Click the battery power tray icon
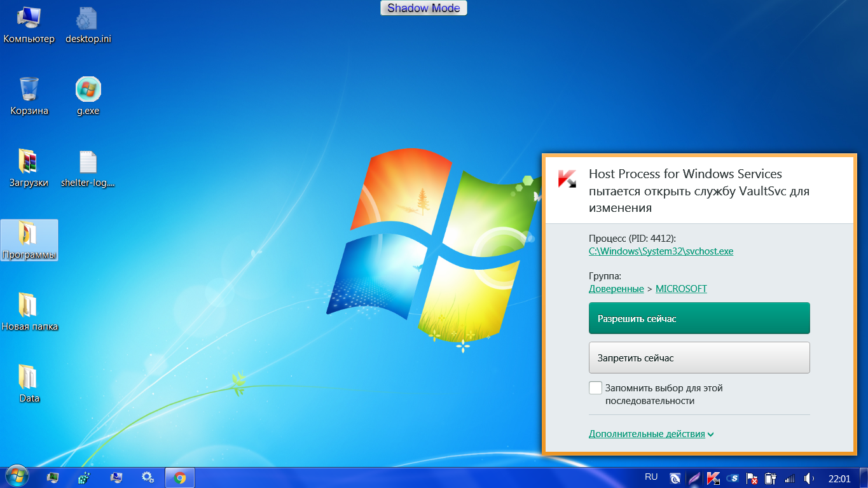 point(771,478)
